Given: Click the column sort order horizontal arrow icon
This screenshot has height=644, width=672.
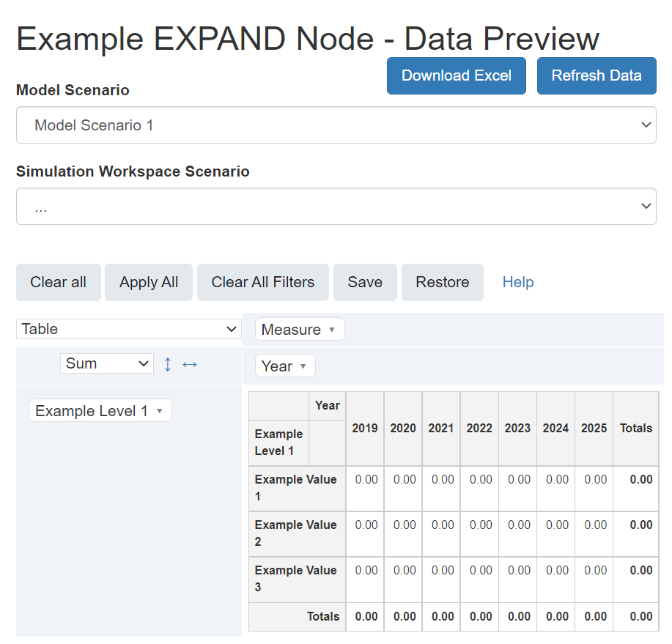Looking at the screenshot, I should [x=190, y=364].
